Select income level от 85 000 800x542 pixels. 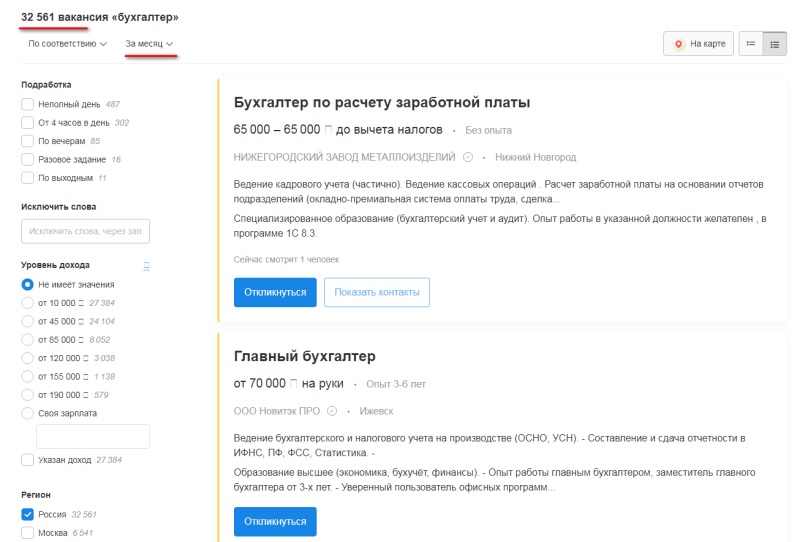[28, 339]
